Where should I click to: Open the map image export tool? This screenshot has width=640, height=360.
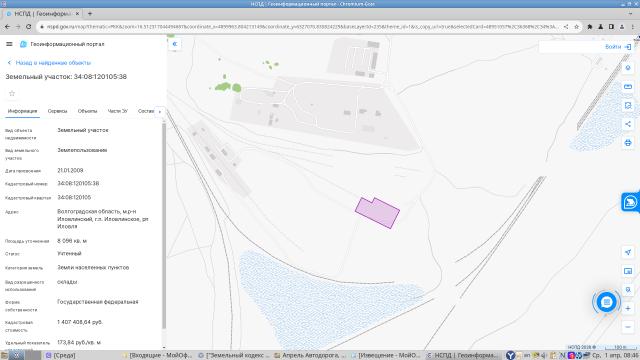(628, 105)
